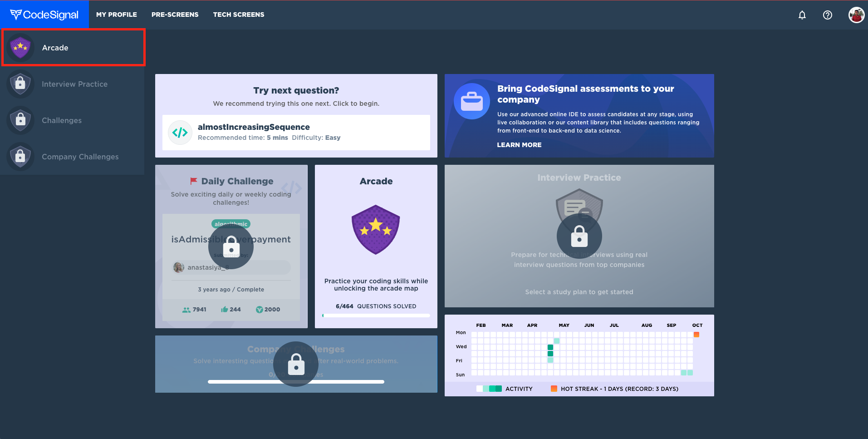Click the Interview Practice card heading
Screen dimensions: 868x439
[x=579, y=178]
